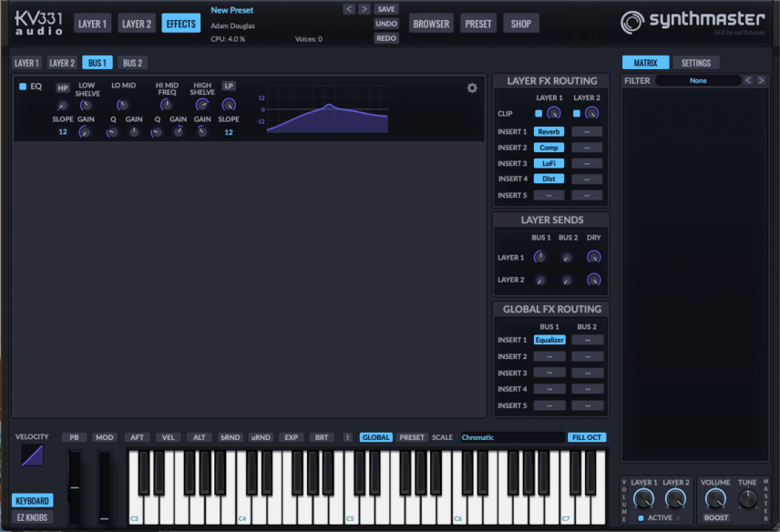Click next filter arrow in Matrix
Image resolution: width=780 pixels, height=532 pixels.
click(x=761, y=80)
